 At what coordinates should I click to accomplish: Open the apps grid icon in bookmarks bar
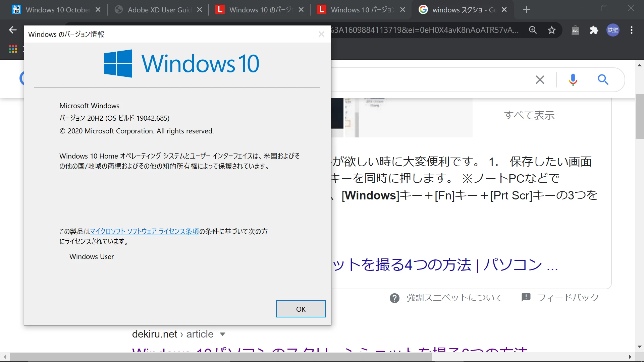13,49
